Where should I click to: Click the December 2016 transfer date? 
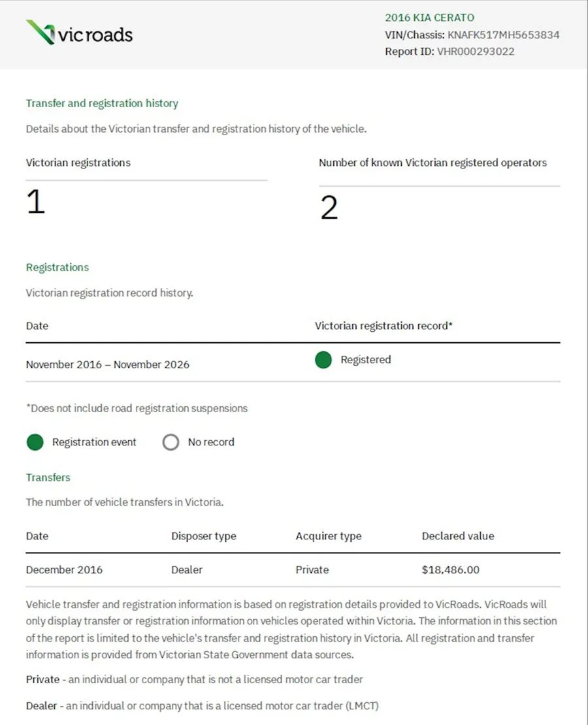point(64,570)
